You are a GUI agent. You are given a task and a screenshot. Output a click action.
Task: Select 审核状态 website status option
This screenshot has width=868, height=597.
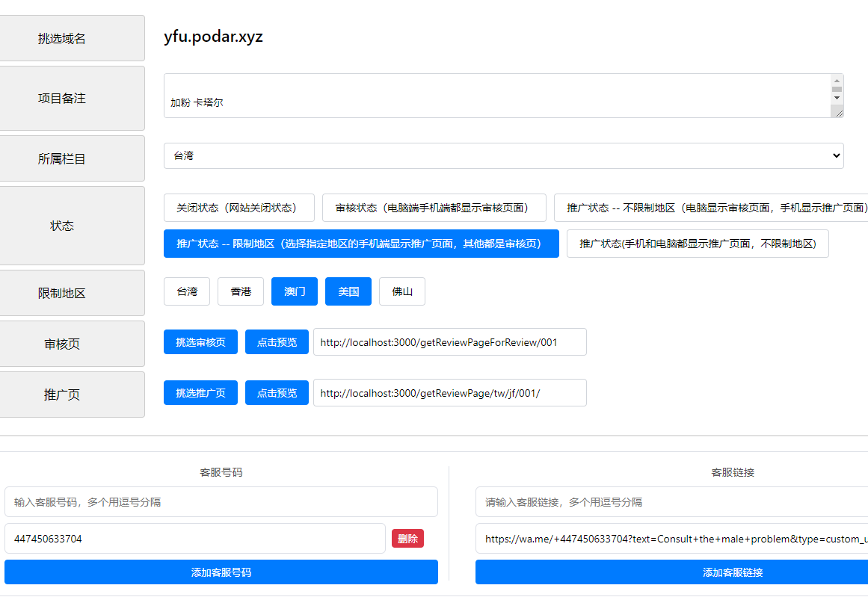[434, 208]
